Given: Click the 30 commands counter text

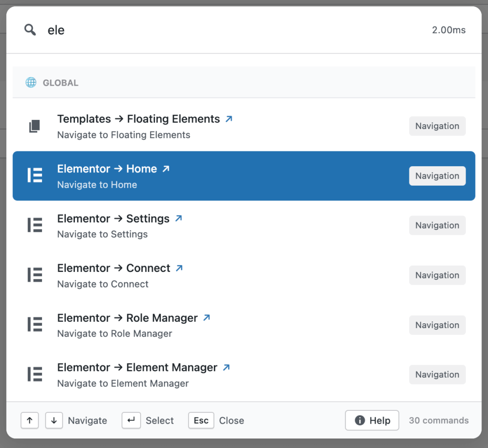Looking at the screenshot, I should [438, 420].
